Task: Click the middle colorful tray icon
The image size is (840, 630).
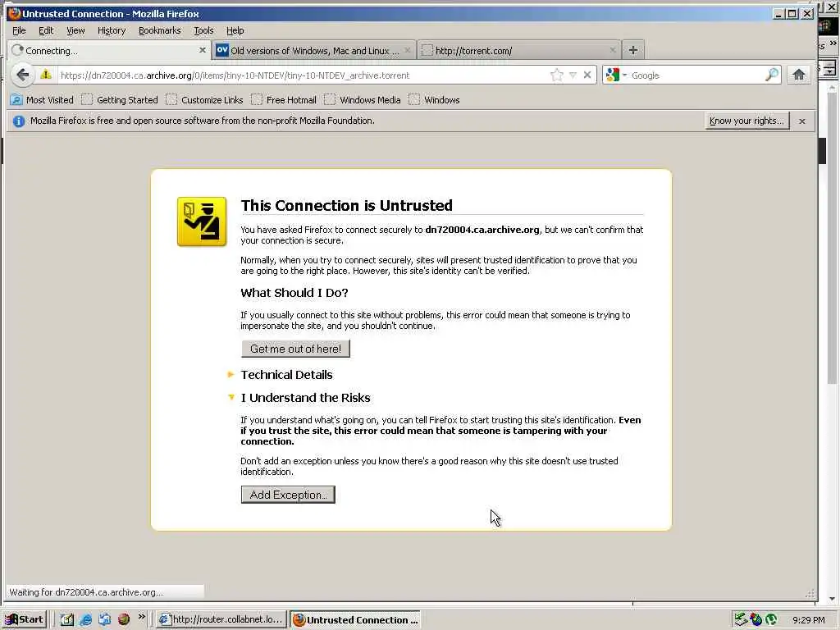Action: [x=756, y=619]
